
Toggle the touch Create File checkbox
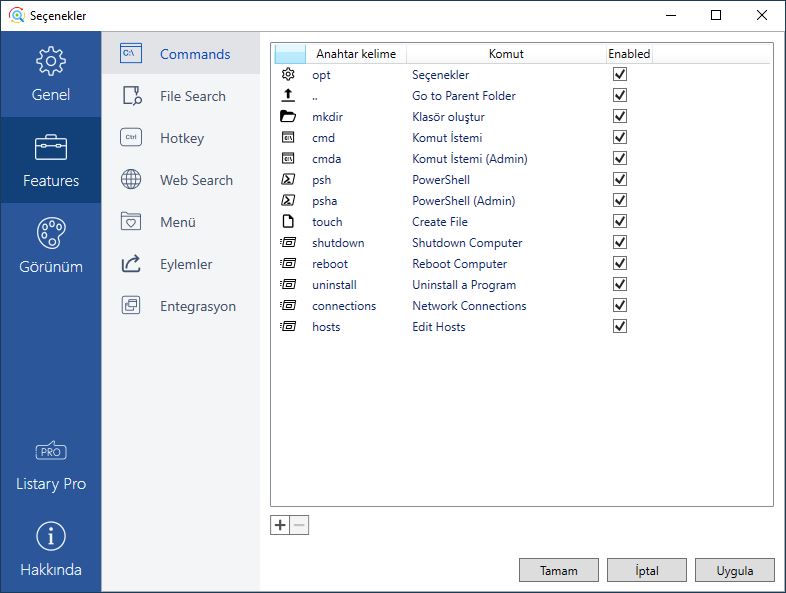(620, 221)
